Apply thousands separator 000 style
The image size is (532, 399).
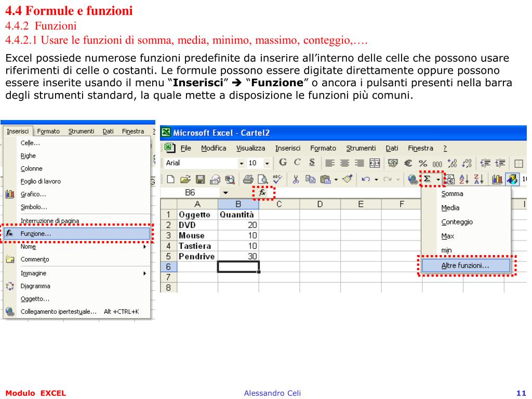click(437, 164)
